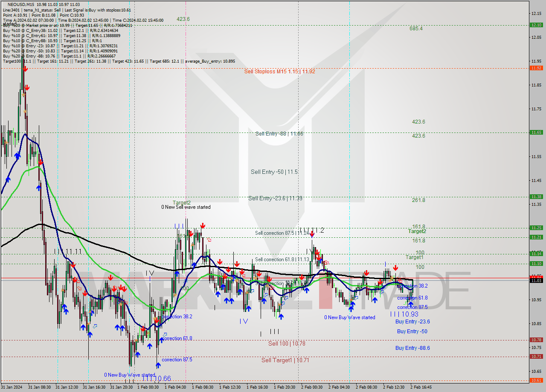The height and width of the screenshot is (392, 546).
Task: Click the black 11.03 current price tag
Action: click(536, 280)
